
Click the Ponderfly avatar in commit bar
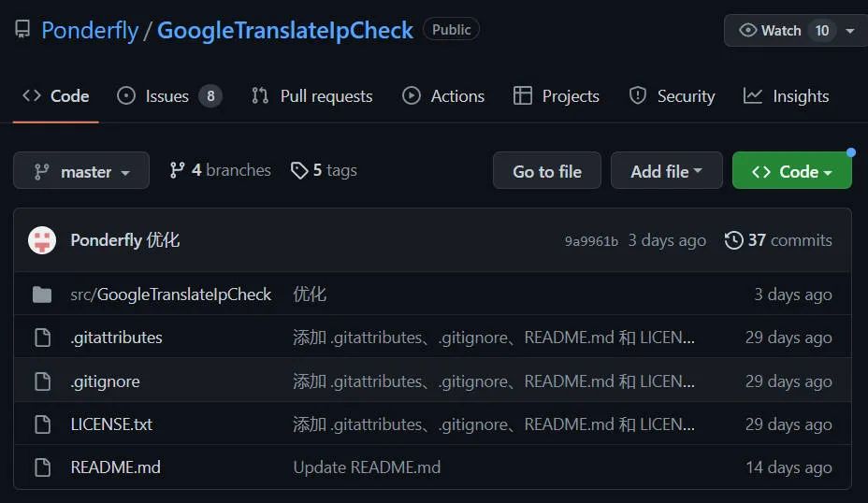tap(42, 240)
